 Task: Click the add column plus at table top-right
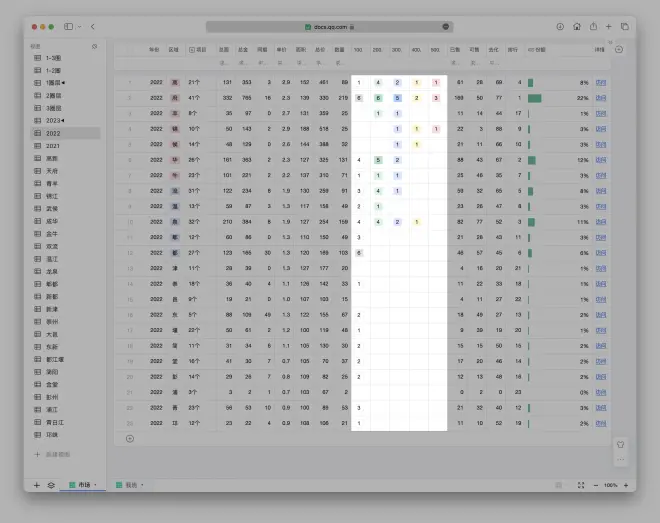619,49
